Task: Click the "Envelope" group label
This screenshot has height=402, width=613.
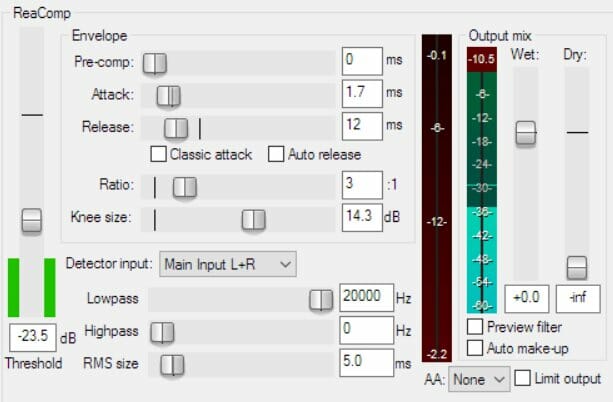Action: point(99,36)
